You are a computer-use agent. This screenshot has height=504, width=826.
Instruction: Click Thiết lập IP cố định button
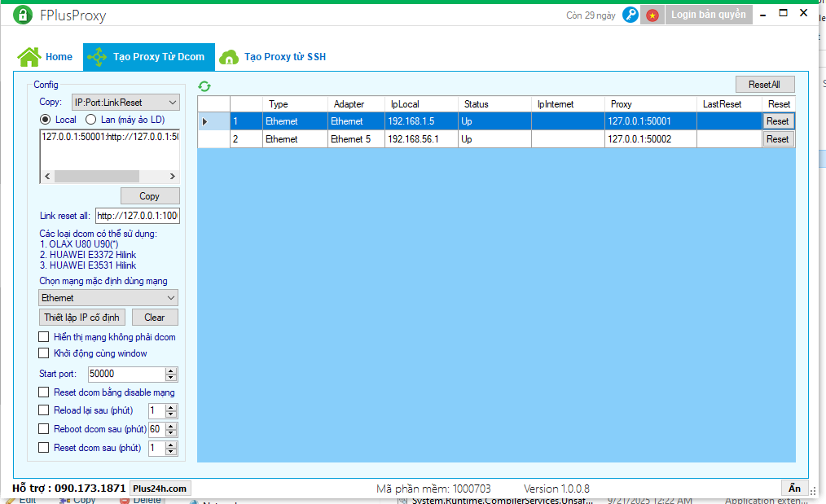tap(81, 317)
